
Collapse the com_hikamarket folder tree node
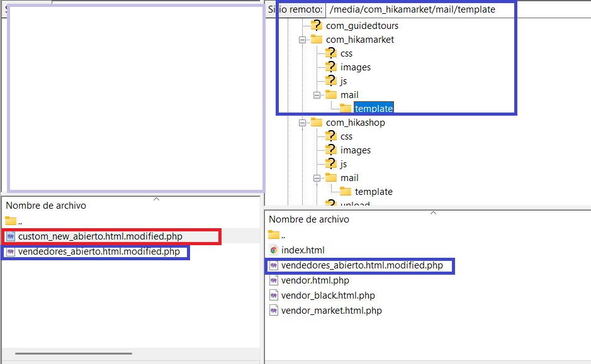click(x=302, y=40)
